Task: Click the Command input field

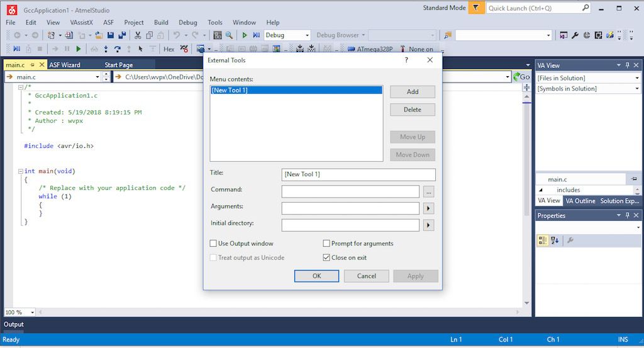Action: 350,191
